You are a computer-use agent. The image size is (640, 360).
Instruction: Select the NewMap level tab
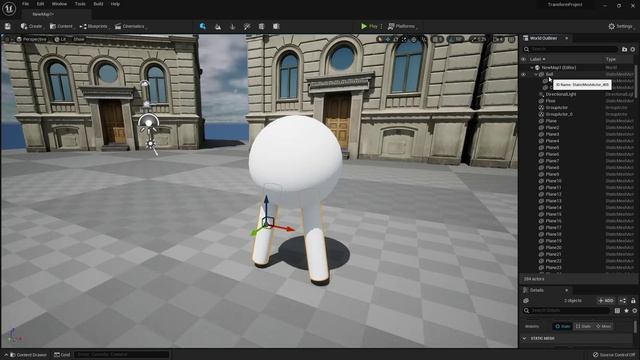click(43, 14)
